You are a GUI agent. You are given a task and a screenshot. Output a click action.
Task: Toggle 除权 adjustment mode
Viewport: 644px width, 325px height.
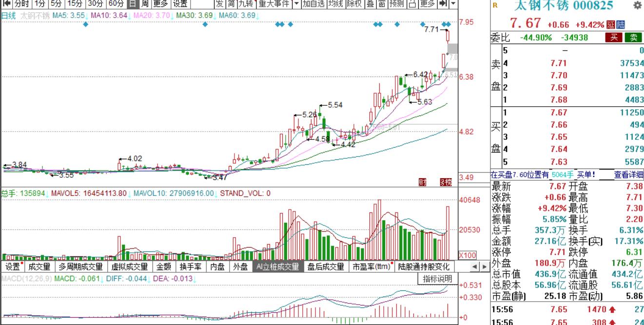tap(354, 4)
